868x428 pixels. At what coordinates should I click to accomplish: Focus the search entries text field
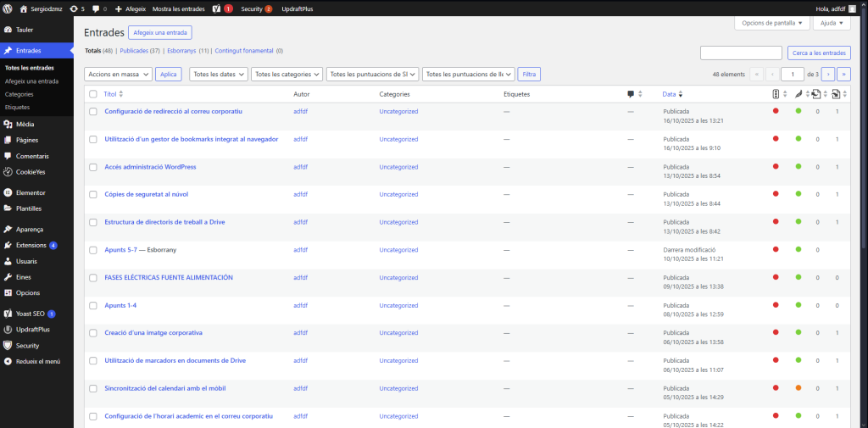click(x=741, y=53)
